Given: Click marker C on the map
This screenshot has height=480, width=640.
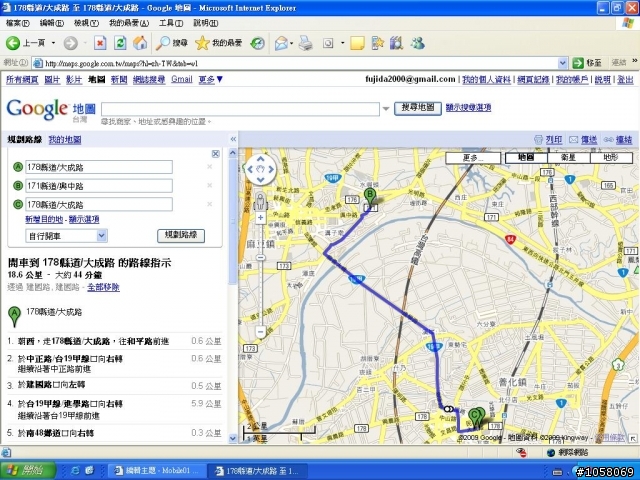Looking at the screenshot, I should (x=474, y=418).
